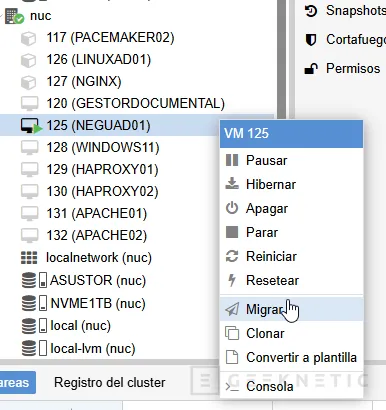The image size is (386, 410).
Task: Click the container icon for 117 (PACEMAKER02)
Action: pos(29,38)
